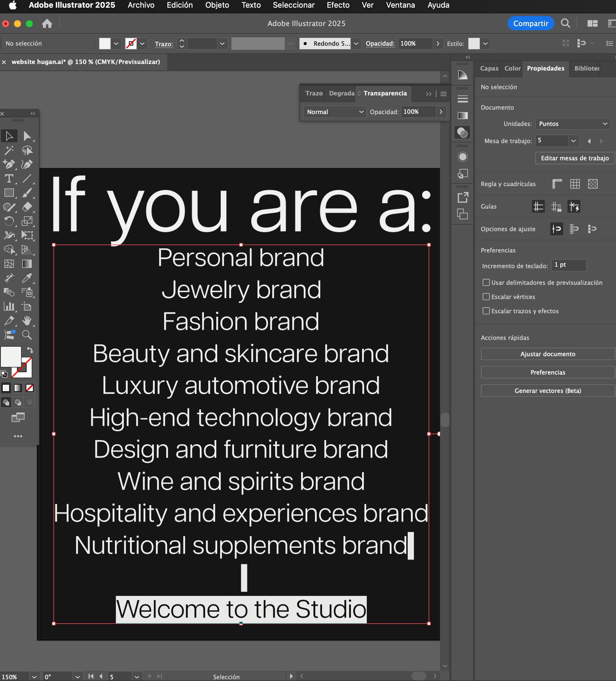The width and height of the screenshot is (616, 681).
Task: Expand the Mesa de trabajo dropdown
Action: click(573, 141)
